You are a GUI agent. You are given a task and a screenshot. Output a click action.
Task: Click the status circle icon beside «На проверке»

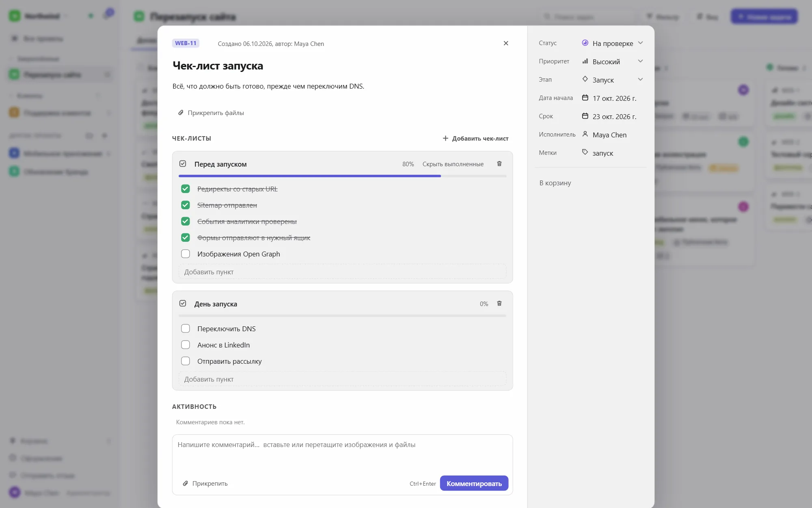pos(585,43)
